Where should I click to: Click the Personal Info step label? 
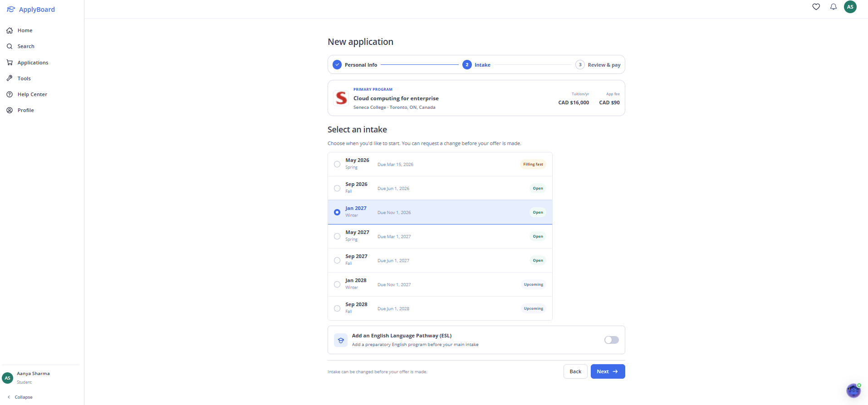[x=361, y=65]
